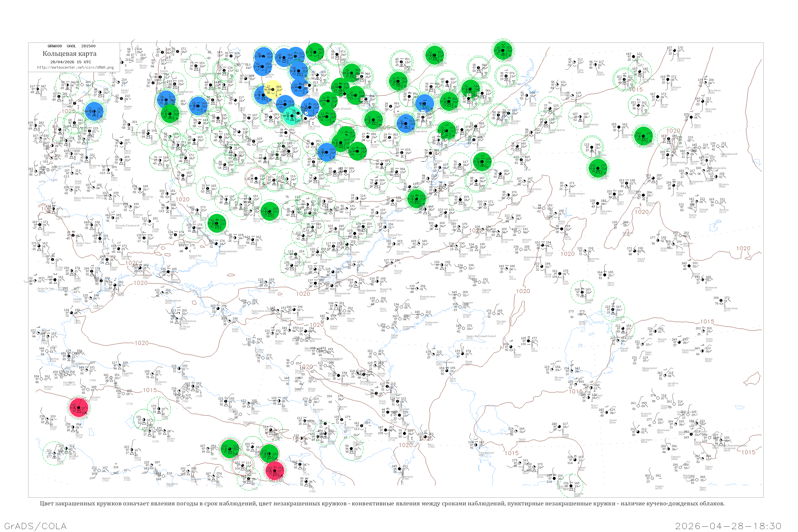
Task: Click the red filled circle at bottom center
Action: coord(274,470)
